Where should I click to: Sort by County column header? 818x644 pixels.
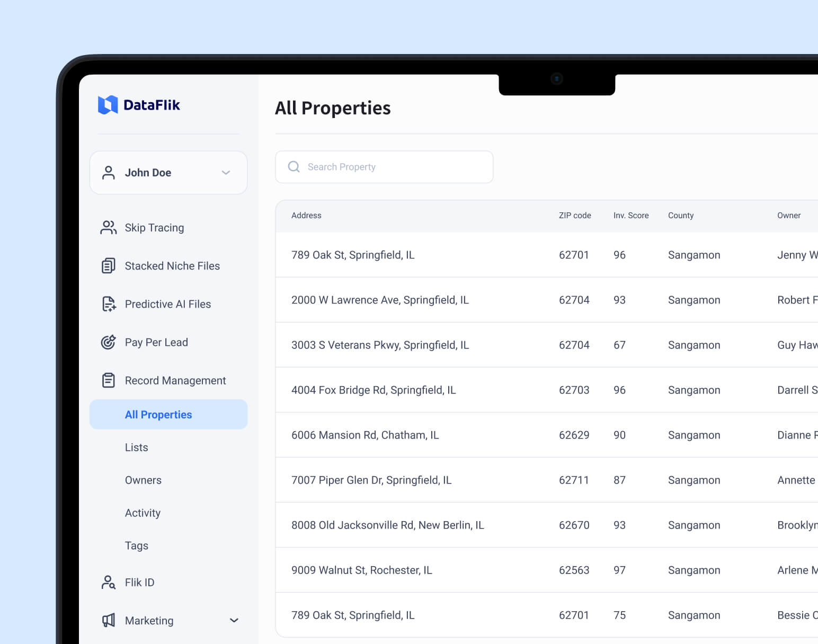pyautogui.click(x=681, y=216)
